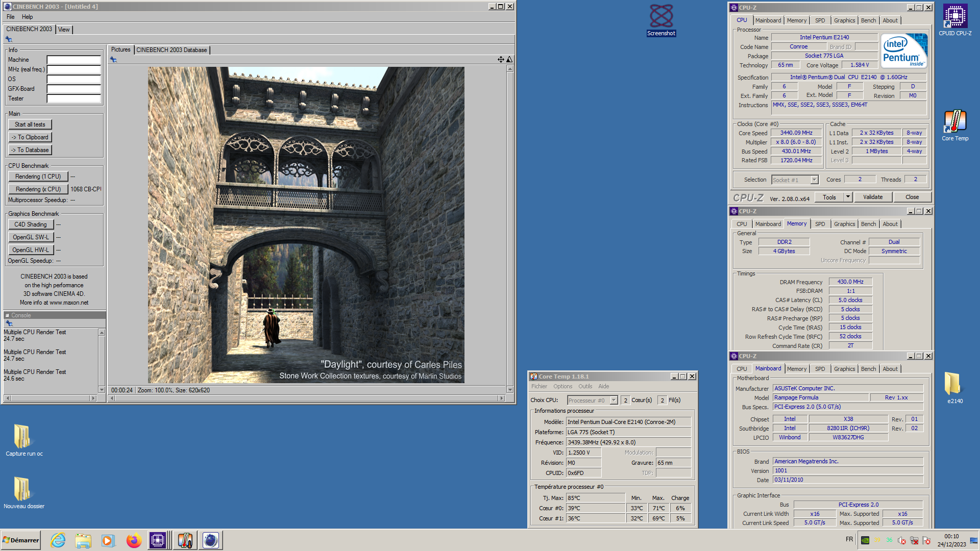This screenshot has width=980, height=551.
Task: Switch to the View tab in CINEBENCH
Action: pos(64,30)
